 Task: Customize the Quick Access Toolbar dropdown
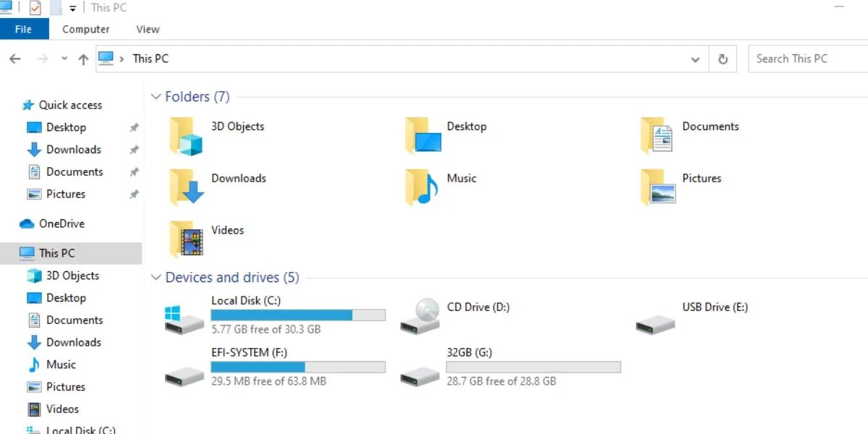[72, 7]
